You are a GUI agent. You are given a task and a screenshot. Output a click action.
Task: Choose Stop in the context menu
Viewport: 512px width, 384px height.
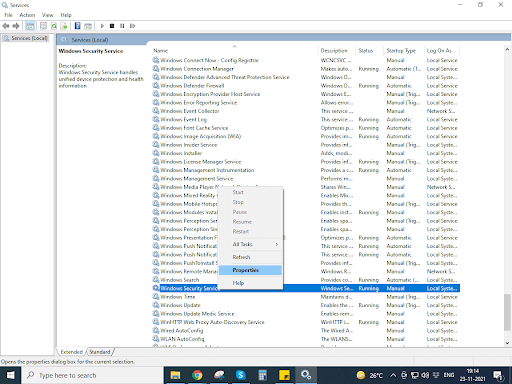250,202
